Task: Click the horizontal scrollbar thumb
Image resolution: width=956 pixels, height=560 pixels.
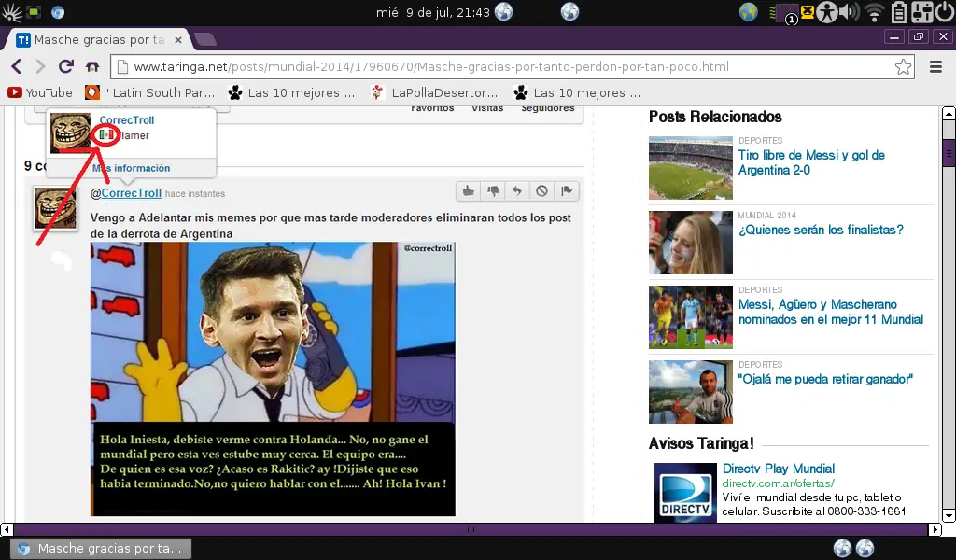Action: click(471, 529)
